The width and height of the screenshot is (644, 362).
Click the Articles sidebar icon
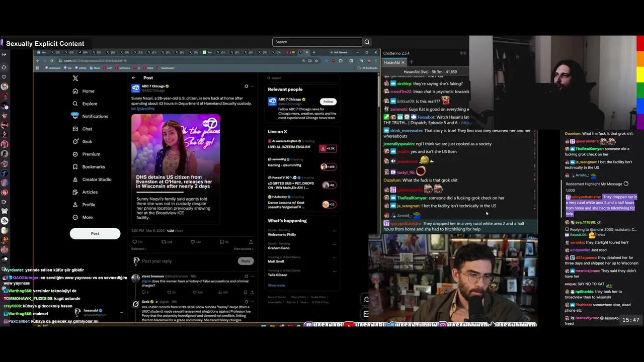[75, 192]
